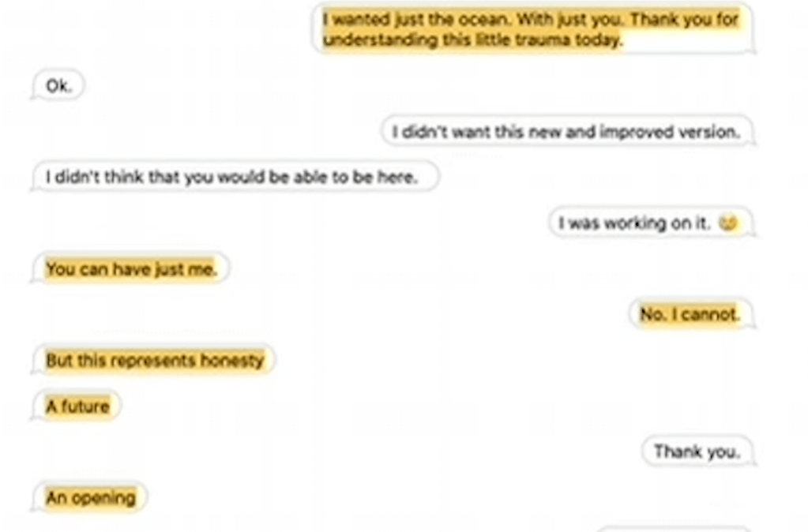The height and width of the screenshot is (532, 808).
Task: Click the 'Thank you.' message bubble
Action: pyautogui.click(x=697, y=451)
